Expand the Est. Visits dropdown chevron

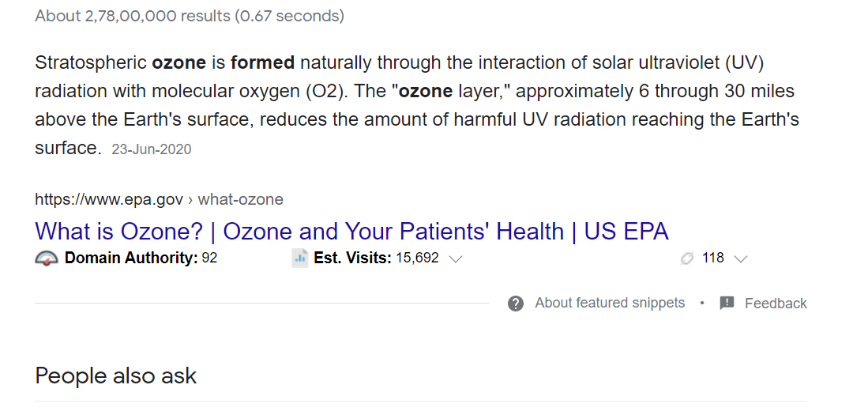point(456,258)
